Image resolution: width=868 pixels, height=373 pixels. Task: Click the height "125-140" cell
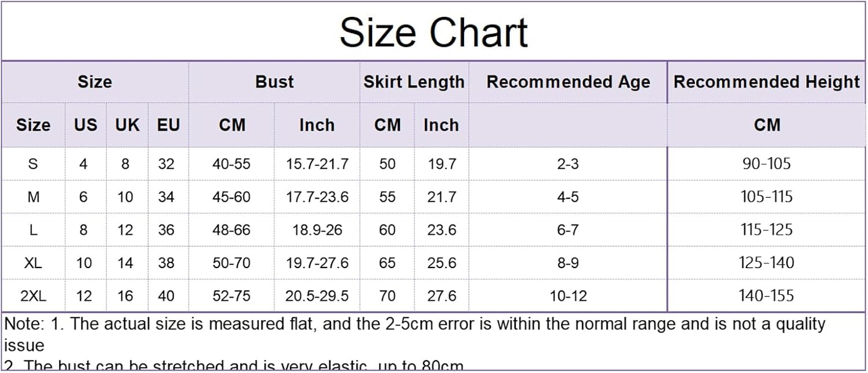coord(767,263)
